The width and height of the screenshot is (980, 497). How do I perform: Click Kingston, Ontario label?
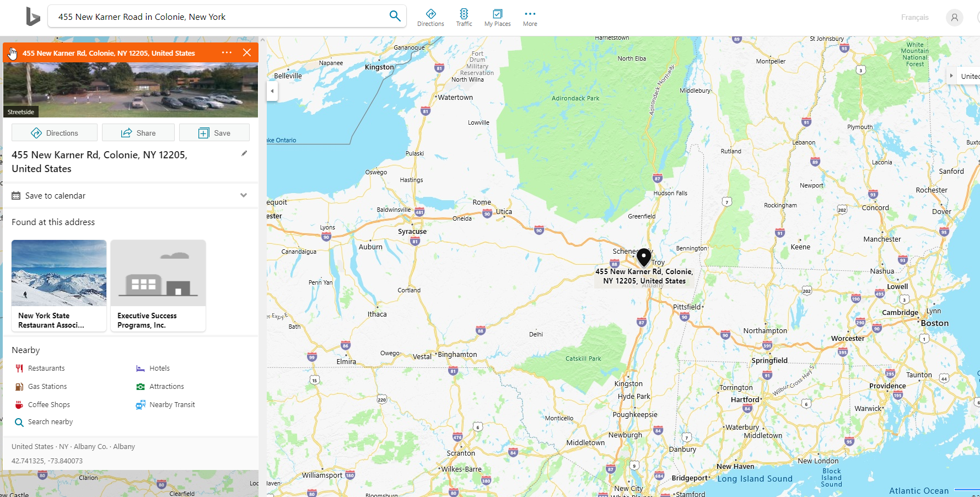(379, 67)
